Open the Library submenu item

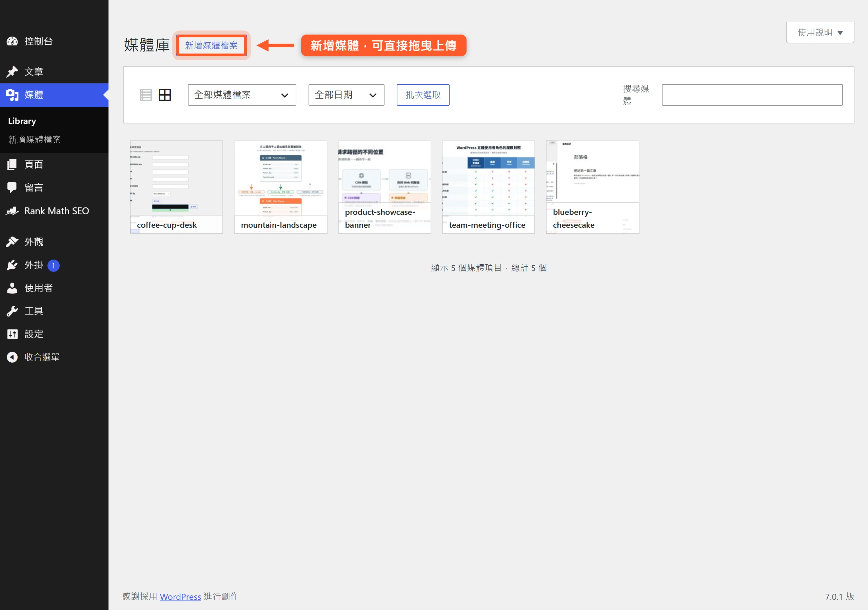coord(22,121)
